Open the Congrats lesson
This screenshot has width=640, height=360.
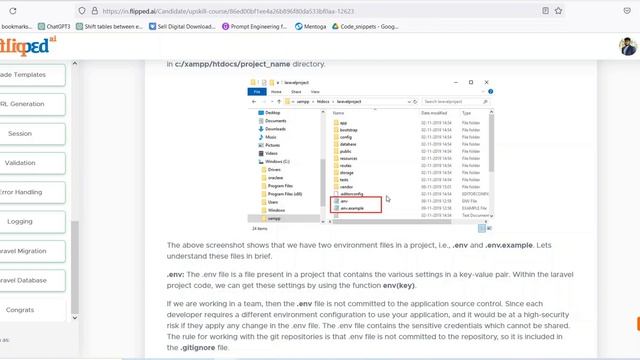[32, 310]
